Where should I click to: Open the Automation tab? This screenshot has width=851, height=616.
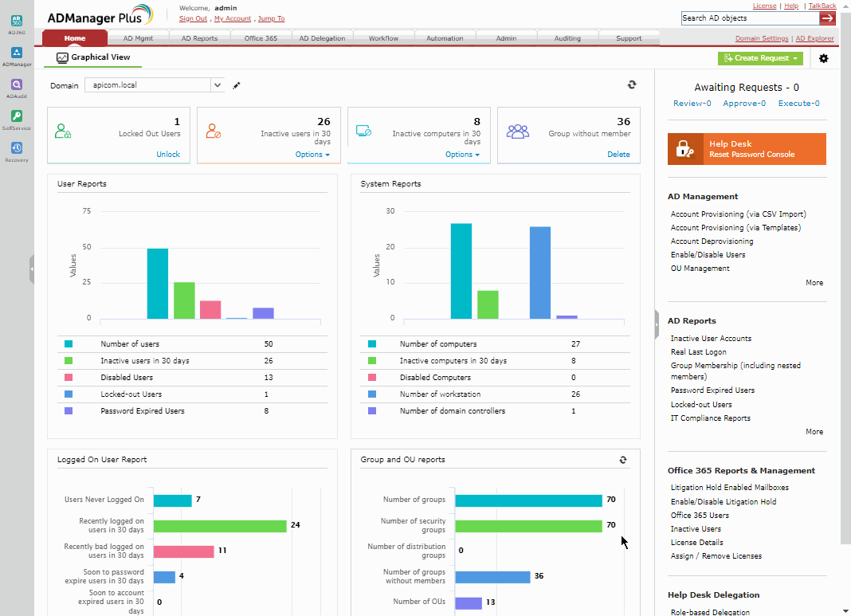(x=445, y=38)
